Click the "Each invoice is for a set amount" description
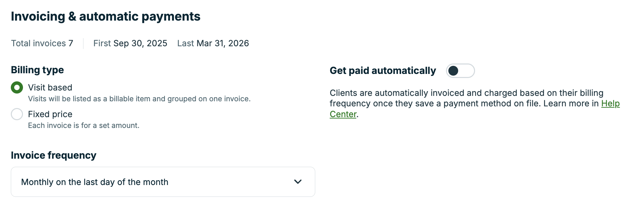Viewport: 644px width, 210px height. pos(83,125)
